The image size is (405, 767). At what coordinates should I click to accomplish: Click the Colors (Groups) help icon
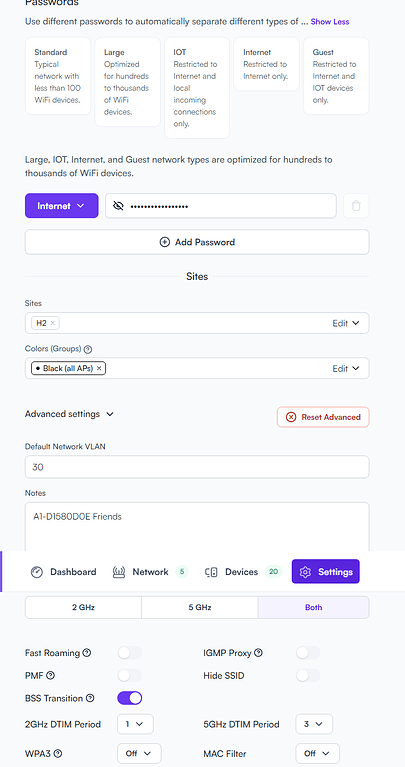[88, 349]
